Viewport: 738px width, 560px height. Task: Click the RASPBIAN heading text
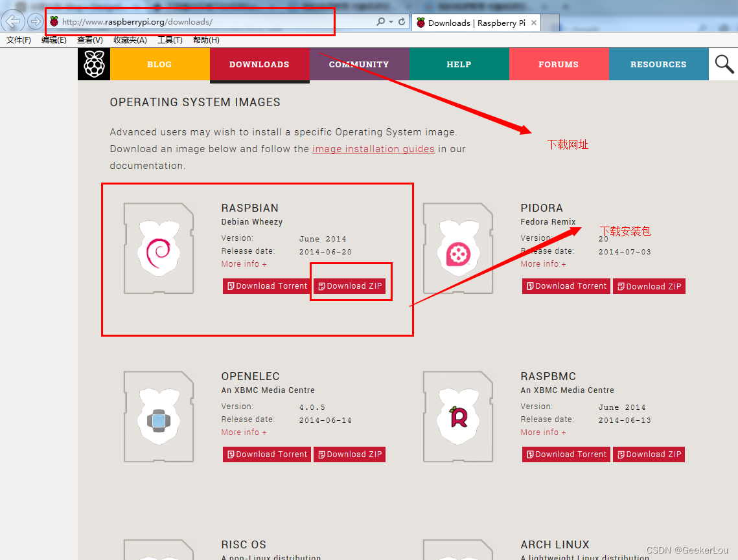click(x=250, y=208)
